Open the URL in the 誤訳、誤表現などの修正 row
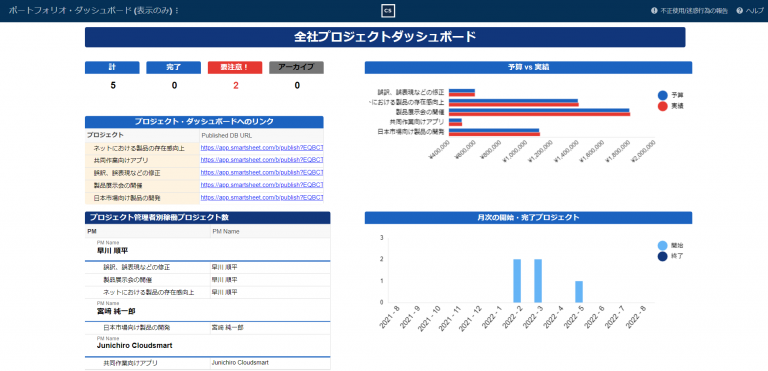The height and width of the screenshot is (371, 768). (x=262, y=173)
